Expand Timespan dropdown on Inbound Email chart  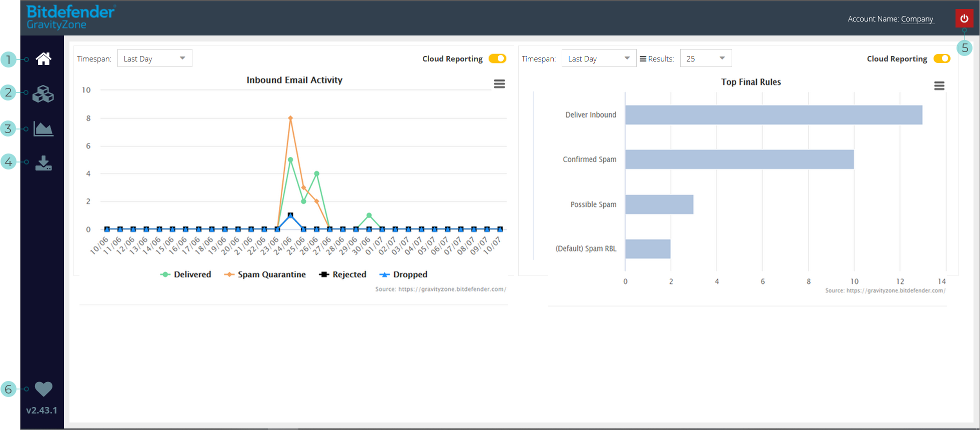click(x=154, y=58)
